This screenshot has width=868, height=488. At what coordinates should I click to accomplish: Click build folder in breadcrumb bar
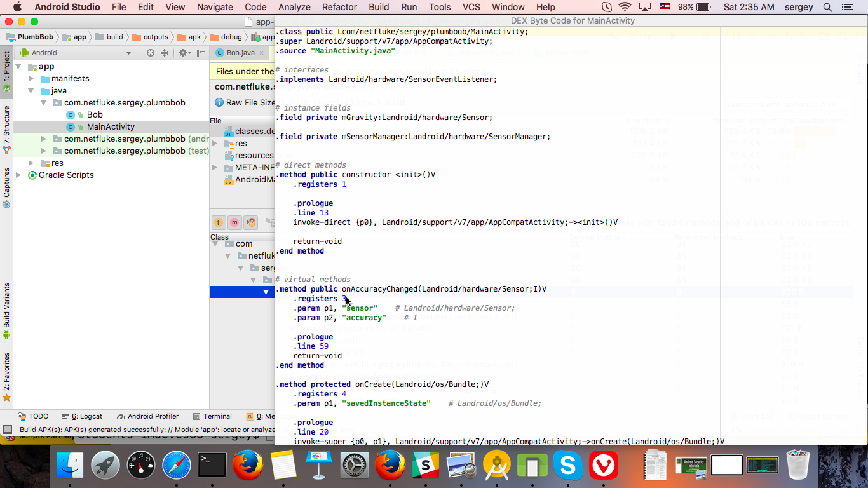pos(109,37)
